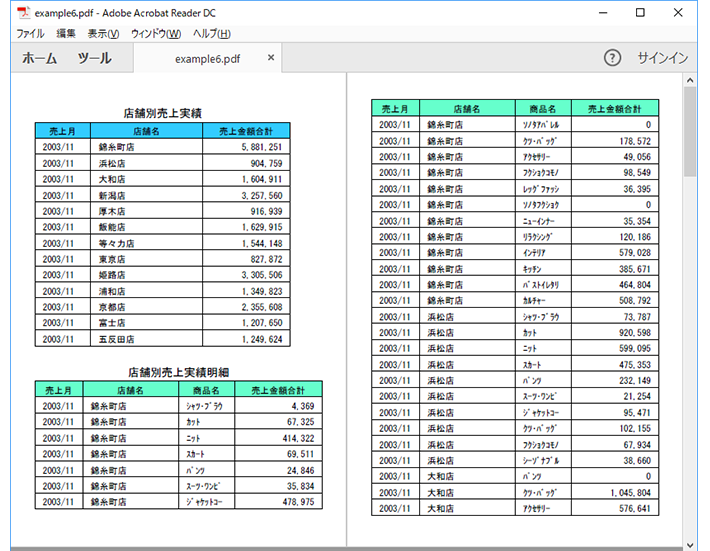The image size is (710, 551).
Task: Click the value 579,028
Action: pyautogui.click(x=635, y=253)
